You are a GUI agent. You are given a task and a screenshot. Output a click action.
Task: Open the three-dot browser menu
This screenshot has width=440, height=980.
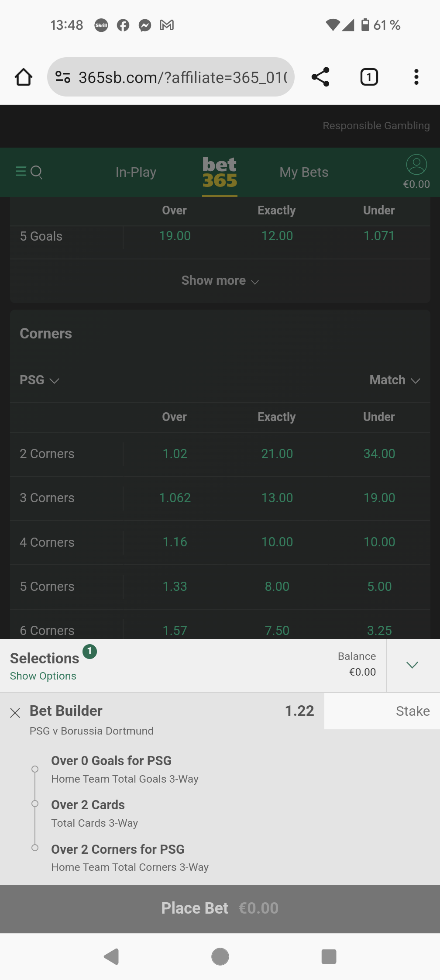click(x=416, y=77)
